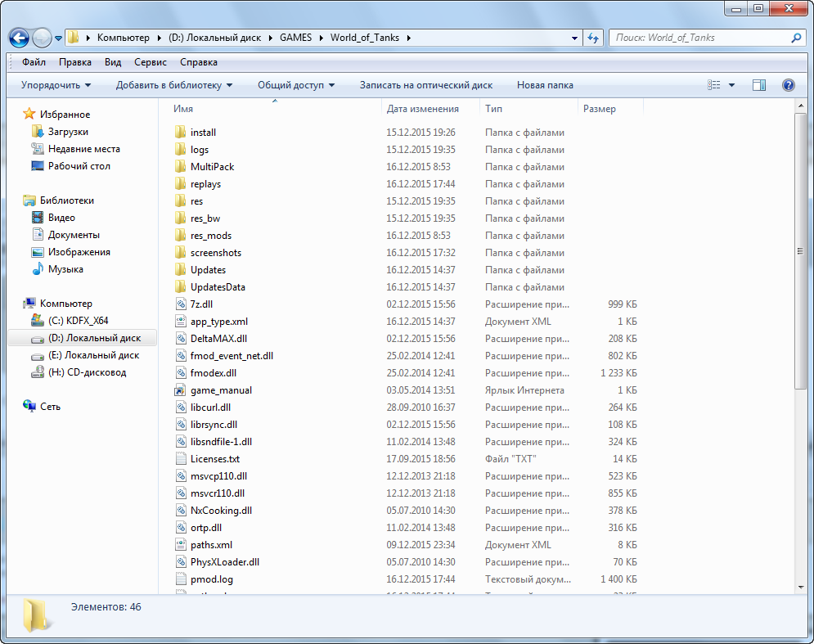Click the Back navigation arrow button
Viewport: 814px width, 644px height.
click(x=20, y=38)
